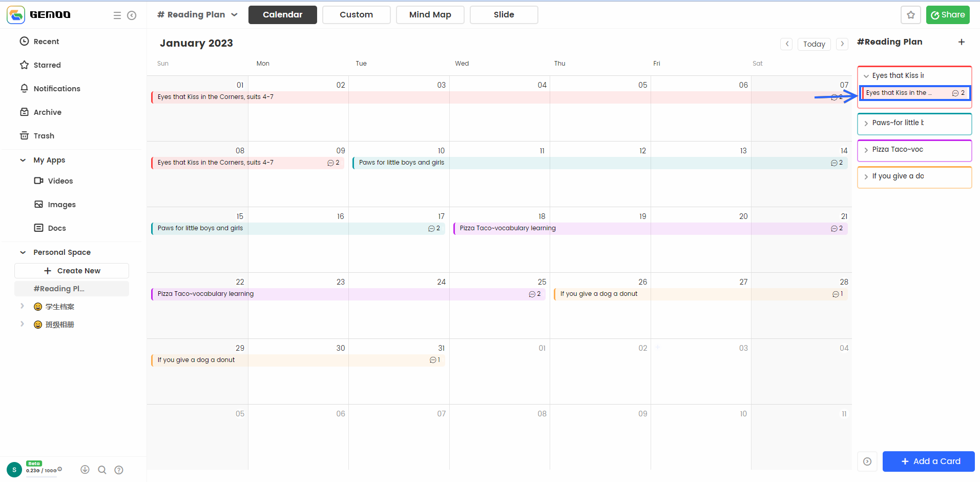Expand the If you give a do card group
The image size is (980, 482).
866,176
